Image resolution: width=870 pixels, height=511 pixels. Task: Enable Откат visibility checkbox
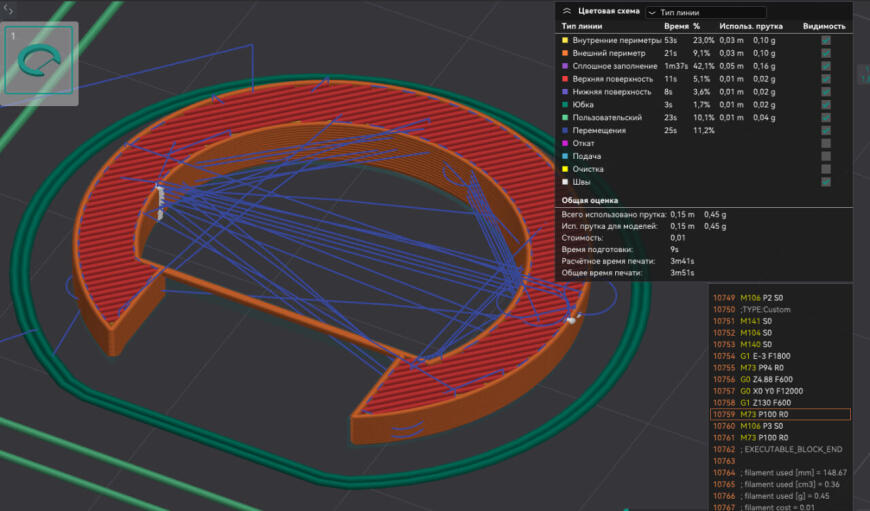pyautogui.click(x=826, y=143)
